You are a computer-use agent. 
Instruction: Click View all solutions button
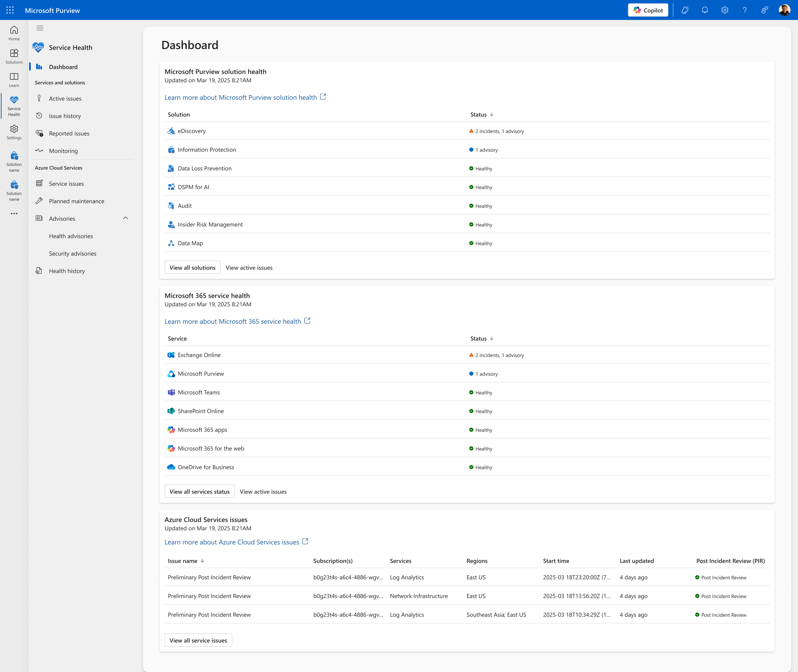pyautogui.click(x=192, y=267)
